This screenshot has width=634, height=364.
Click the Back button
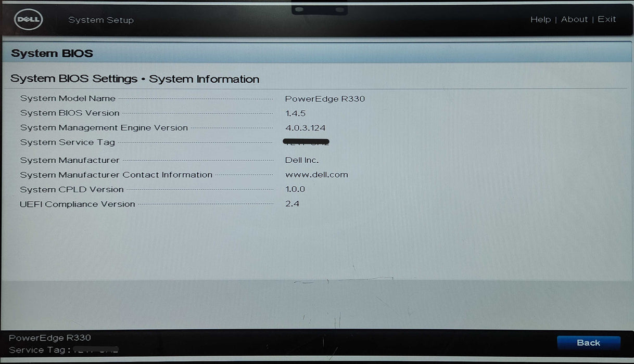coord(589,343)
